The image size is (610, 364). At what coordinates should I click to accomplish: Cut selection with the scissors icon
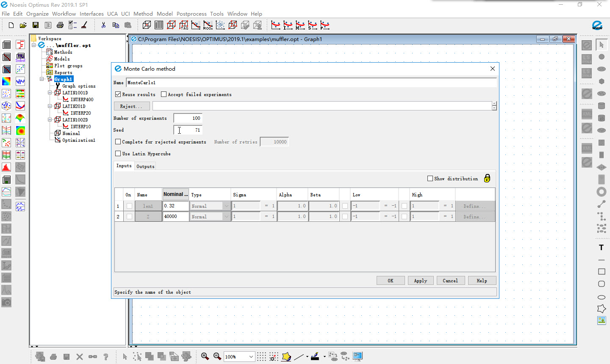[103, 25]
